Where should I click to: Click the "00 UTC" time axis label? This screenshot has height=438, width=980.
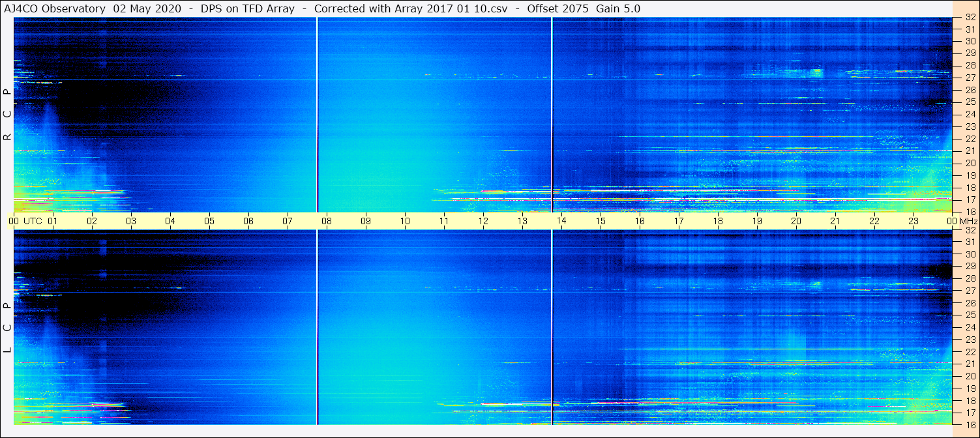point(25,221)
